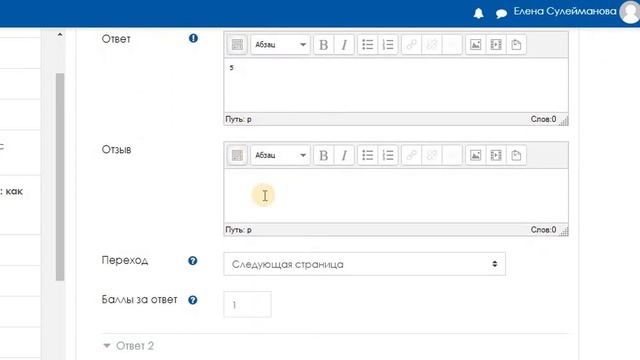This screenshot has height=360, width=640.
Task: Click the left sidebar scrollbar thumb
Action: pyautogui.click(x=60, y=177)
